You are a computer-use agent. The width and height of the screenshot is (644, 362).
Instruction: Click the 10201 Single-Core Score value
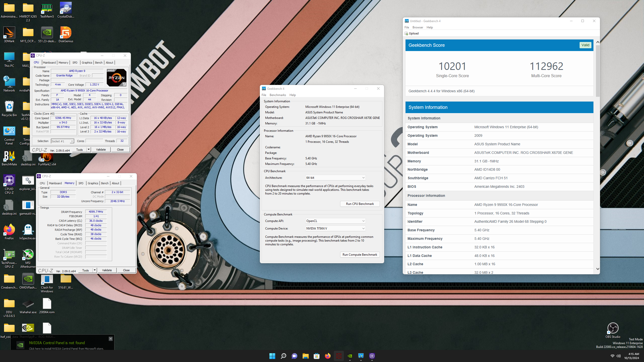click(452, 66)
